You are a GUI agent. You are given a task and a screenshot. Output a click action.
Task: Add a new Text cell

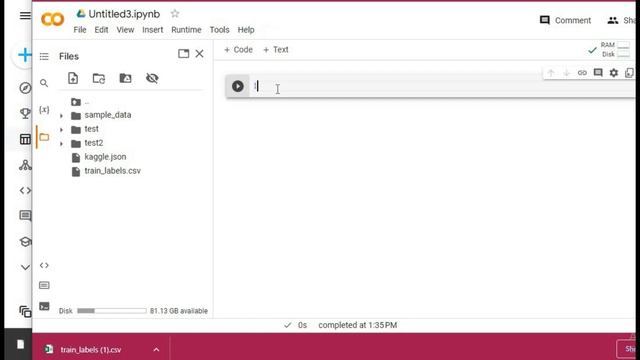pos(276,49)
